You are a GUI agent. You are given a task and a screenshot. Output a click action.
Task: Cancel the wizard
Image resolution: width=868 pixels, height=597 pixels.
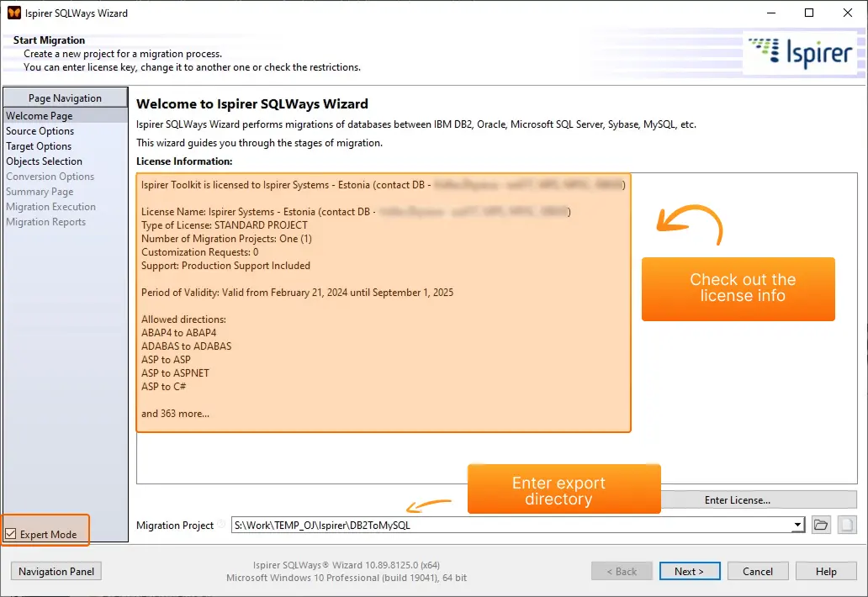757,571
